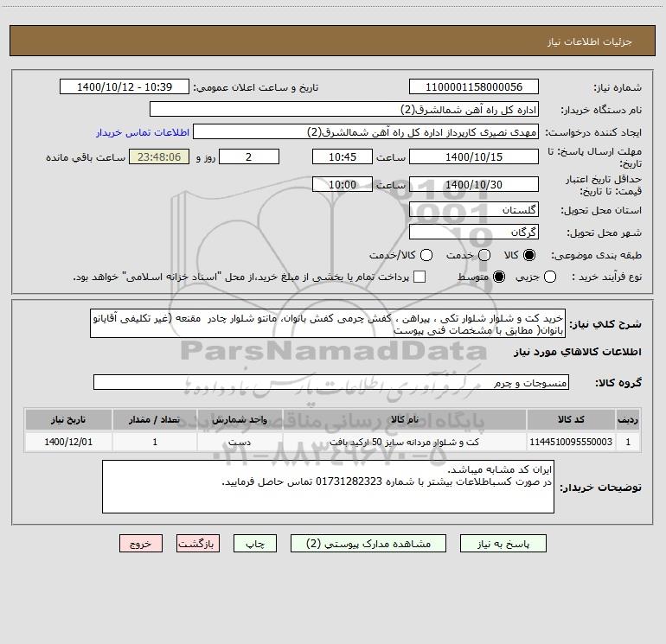The width and height of the screenshot is (666, 644).
Task: Click the need date cell 1400/12/01
Action: click(68, 442)
